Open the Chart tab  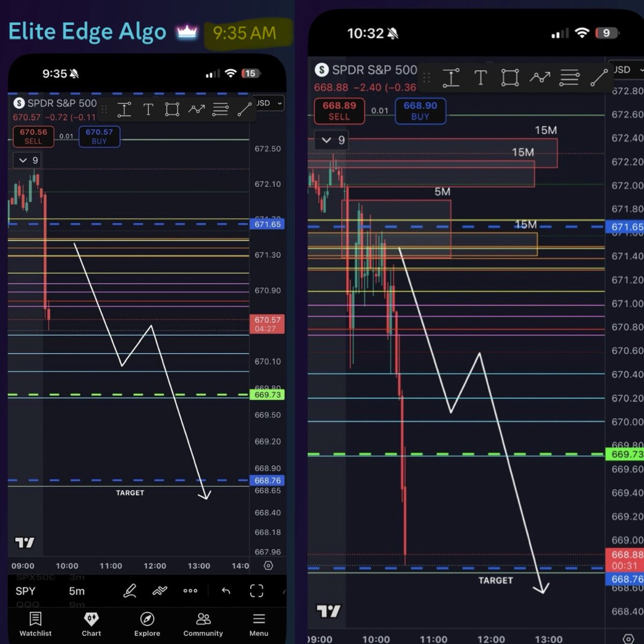(x=91, y=625)
